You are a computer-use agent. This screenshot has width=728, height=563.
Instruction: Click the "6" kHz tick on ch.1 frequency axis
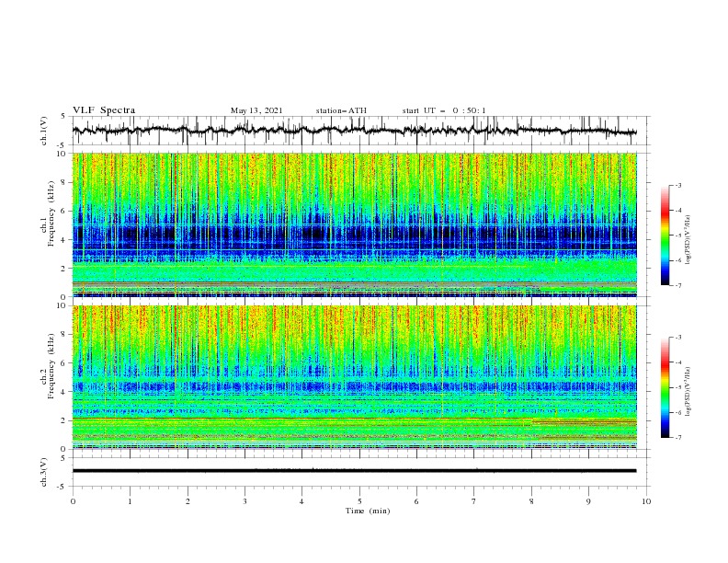[64, 211]
